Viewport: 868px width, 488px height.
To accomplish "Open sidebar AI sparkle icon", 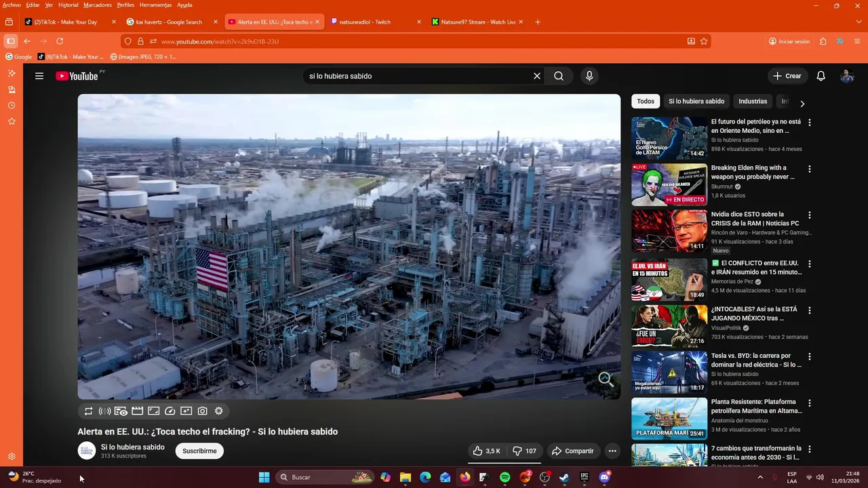I will (x=12, y=73).
